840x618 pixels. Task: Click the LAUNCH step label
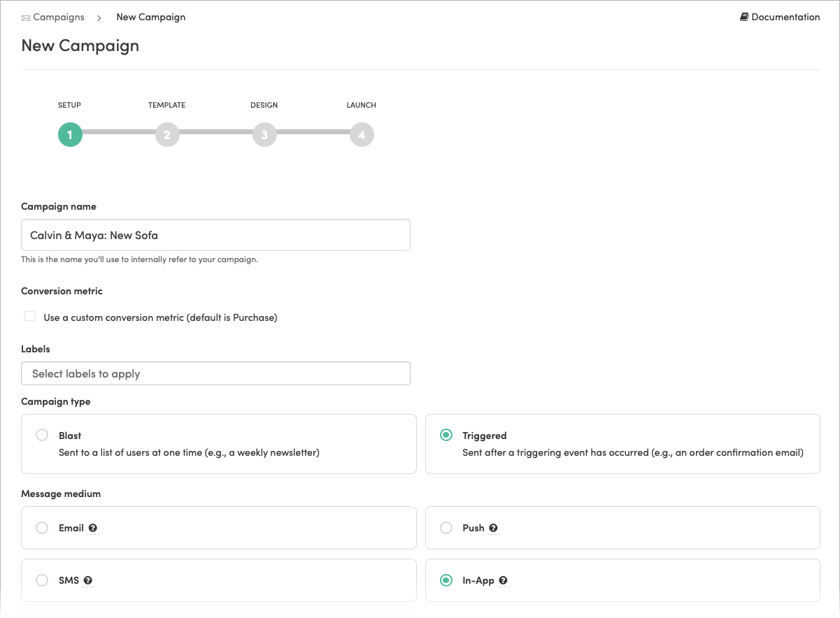point(362,105)
